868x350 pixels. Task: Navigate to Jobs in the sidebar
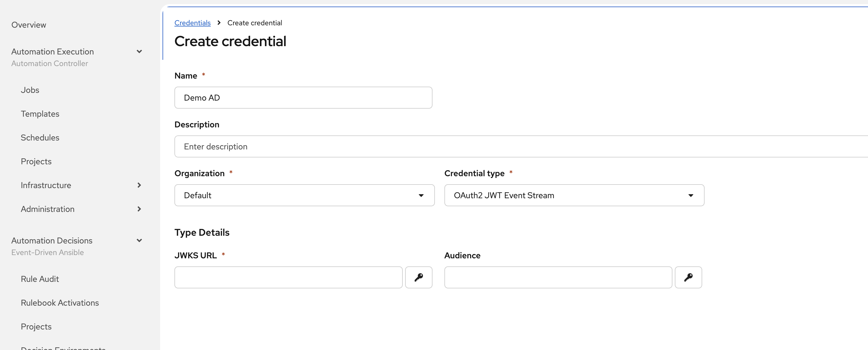tap(30, 90)
